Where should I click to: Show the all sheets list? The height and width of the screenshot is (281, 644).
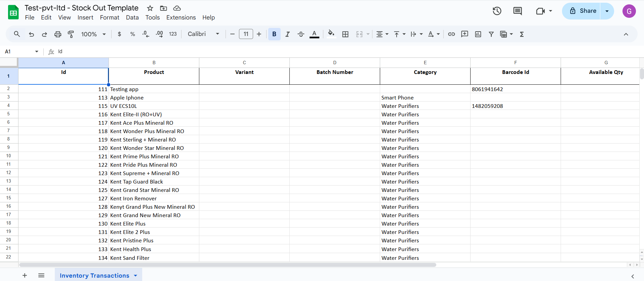[41, 275]
